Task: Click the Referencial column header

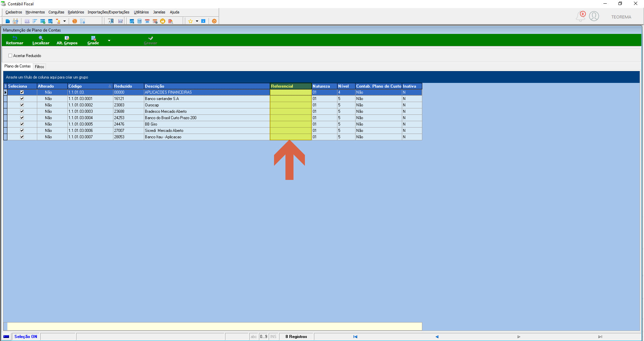Action: 291,86
